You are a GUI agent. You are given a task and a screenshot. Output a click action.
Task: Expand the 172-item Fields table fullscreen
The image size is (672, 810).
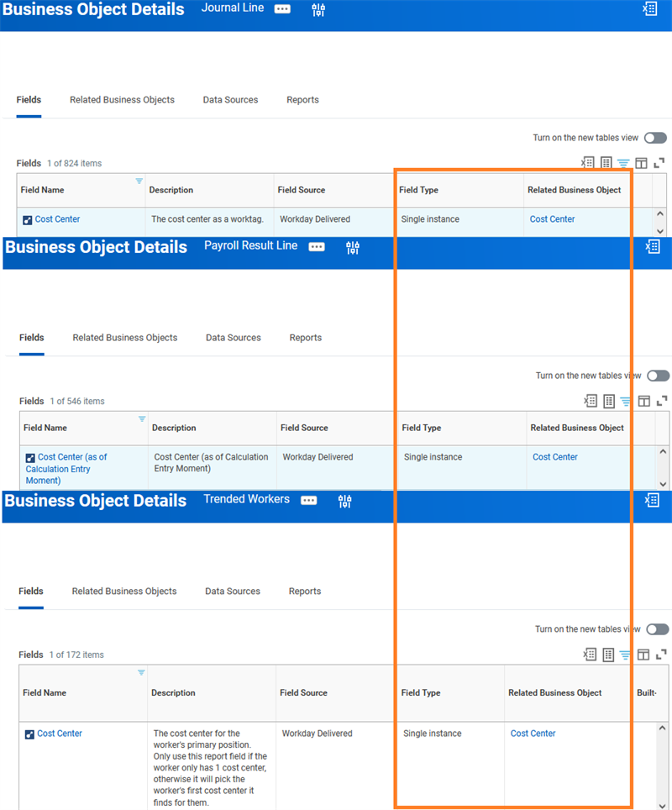point(661,655)
